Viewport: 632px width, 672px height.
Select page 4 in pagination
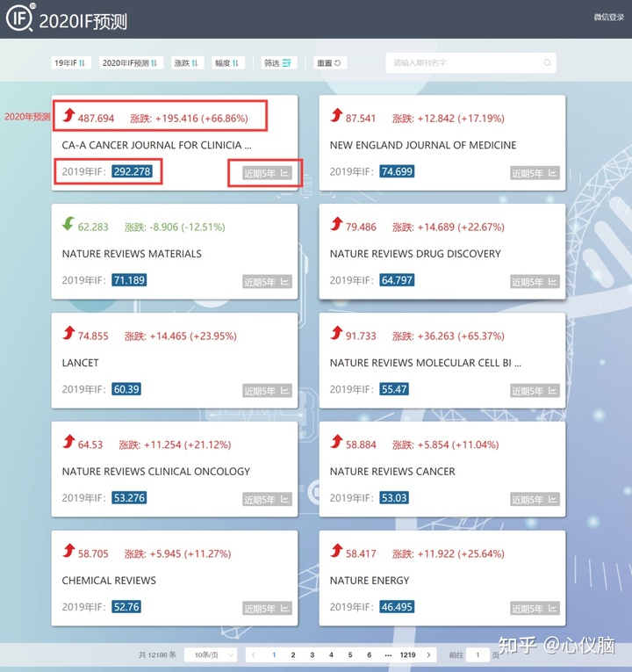331,654
